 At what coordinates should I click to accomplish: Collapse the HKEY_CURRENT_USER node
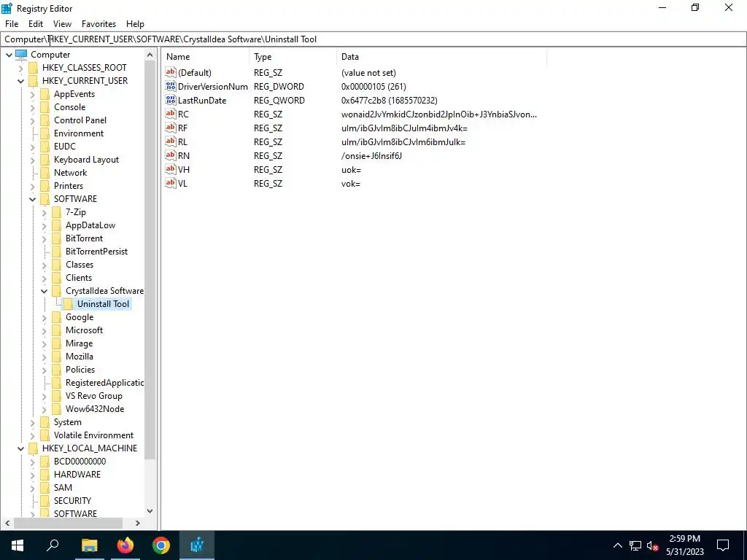(20, 81)
